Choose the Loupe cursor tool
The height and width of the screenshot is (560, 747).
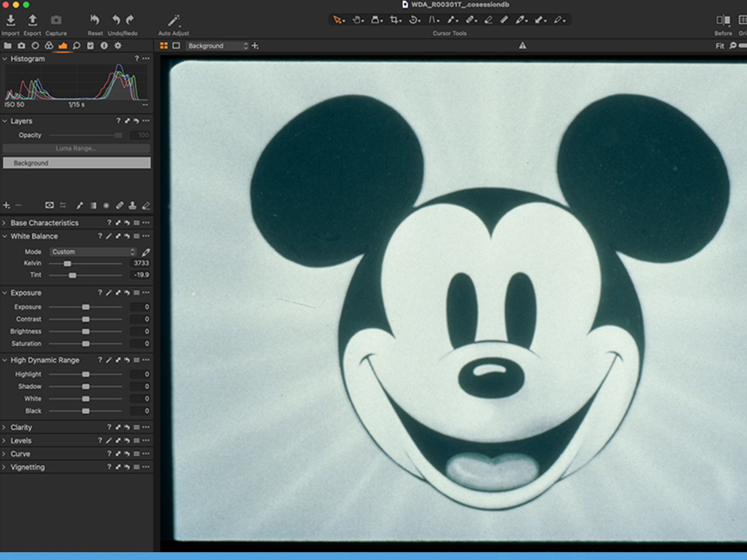(377, 20)
